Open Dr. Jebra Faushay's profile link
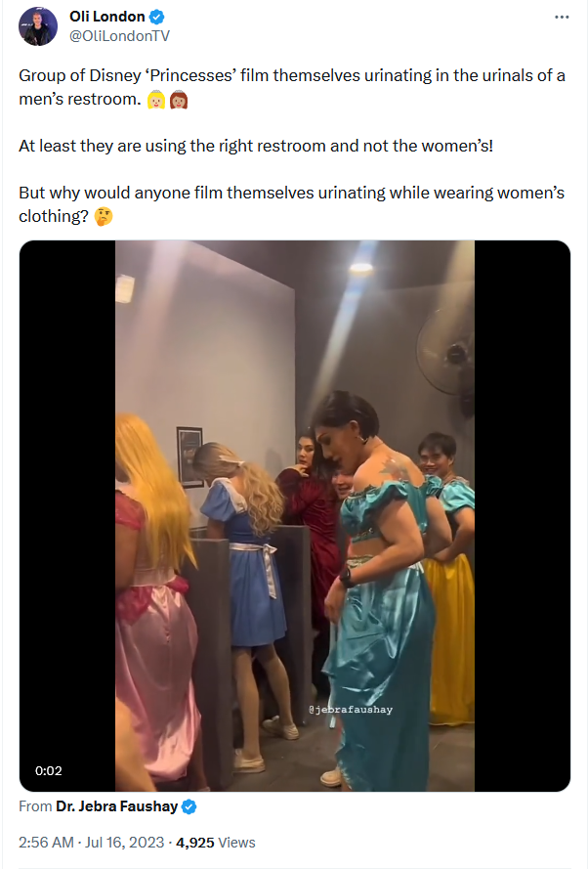Image resolution: width=588 pixels, height=869 pixels. coord(117,806)
